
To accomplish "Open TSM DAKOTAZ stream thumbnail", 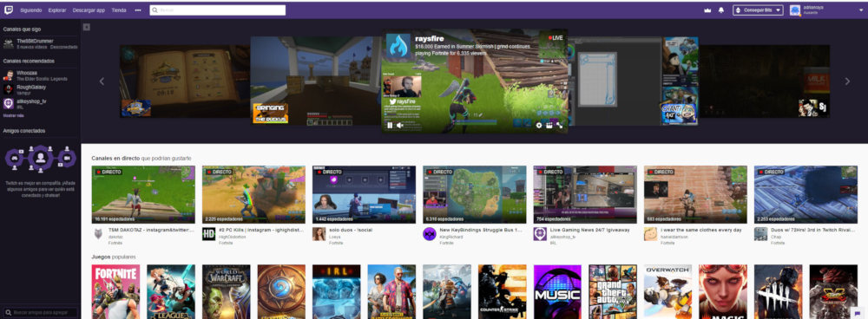I will tap(143, 194).
